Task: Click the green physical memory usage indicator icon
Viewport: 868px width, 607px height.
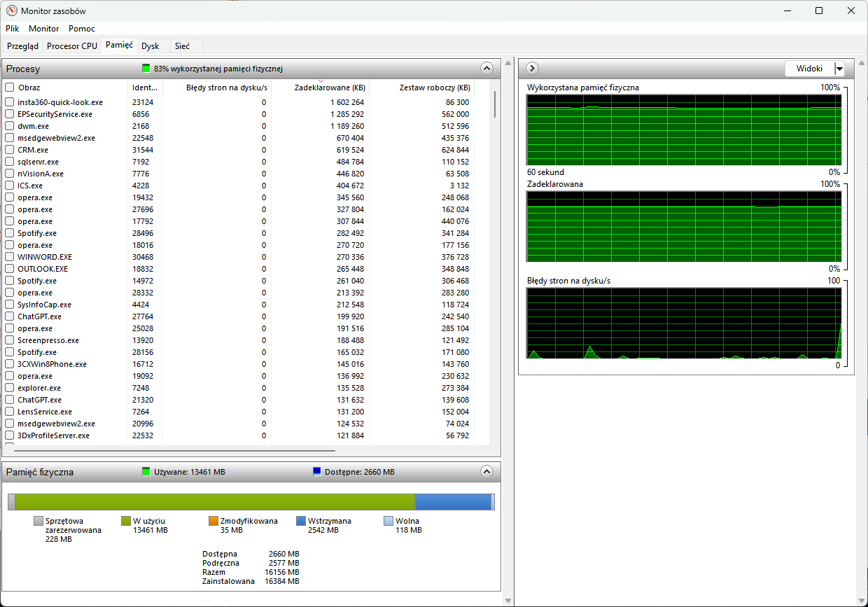Action: pos(146,69)
